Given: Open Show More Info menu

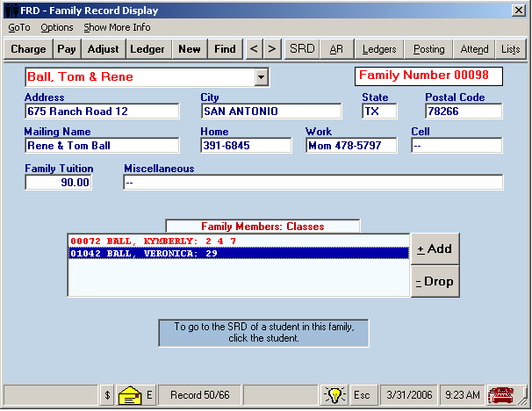Looking at the screenshot, I should click(x=117, y=27).
